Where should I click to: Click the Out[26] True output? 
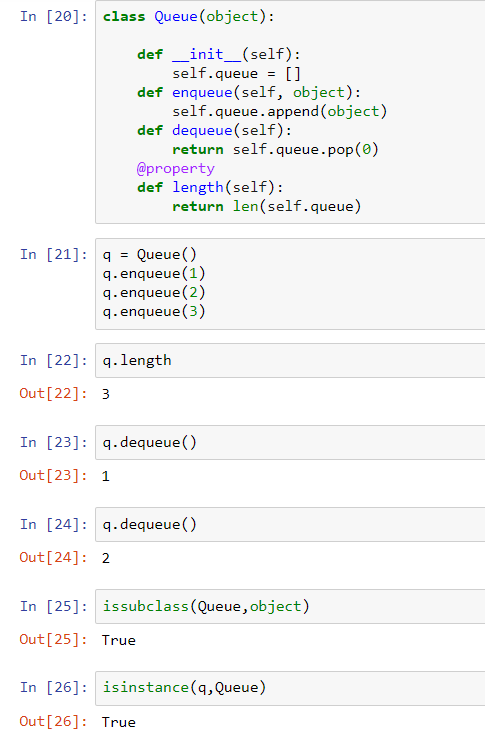click(119, 722)
